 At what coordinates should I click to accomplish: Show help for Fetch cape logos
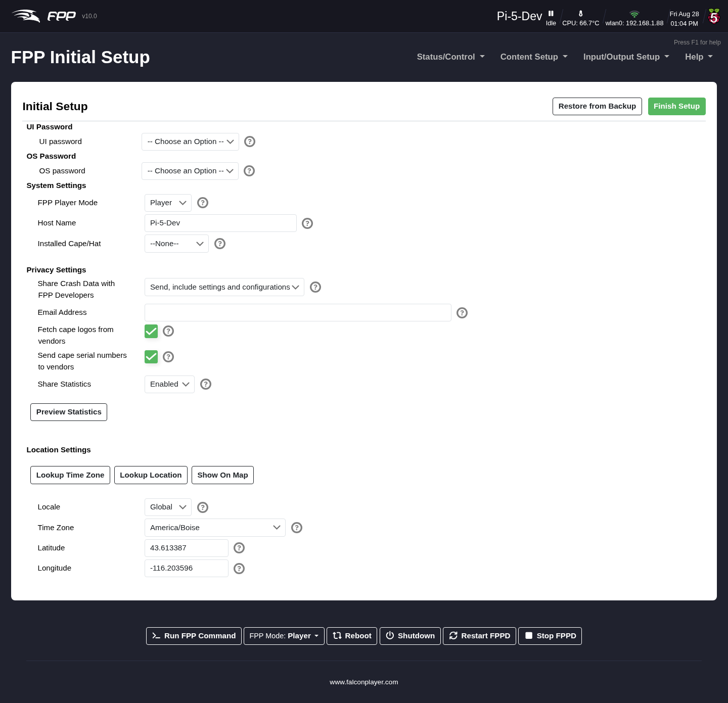coord(168,331)
